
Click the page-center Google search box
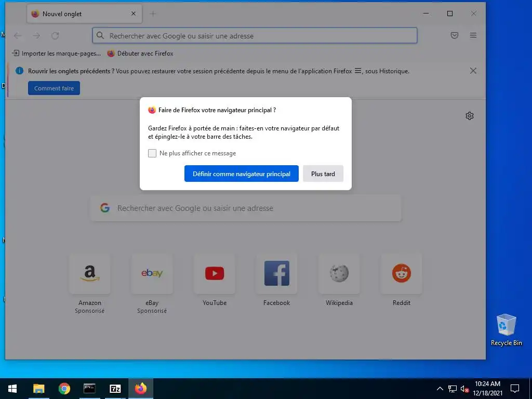click(246, 208)
